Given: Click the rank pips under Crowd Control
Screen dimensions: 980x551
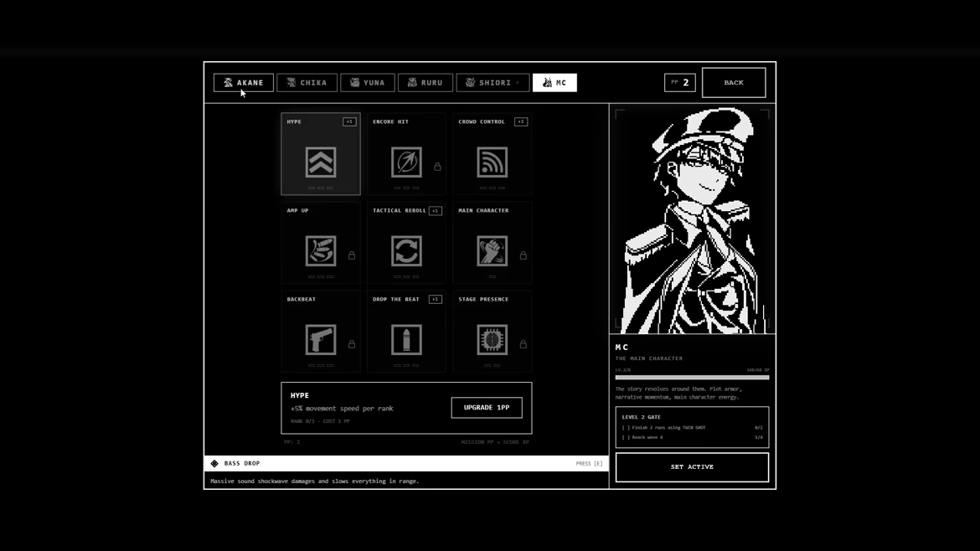Looking at the screenshot, I should pos(492,188).
